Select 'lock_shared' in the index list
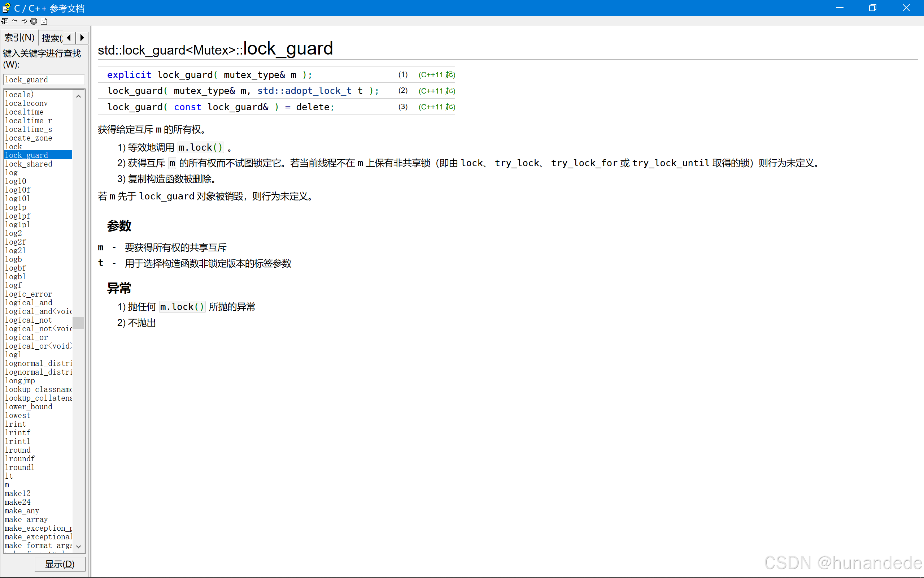This screenshot has height=578, width=924. (29, 164)
